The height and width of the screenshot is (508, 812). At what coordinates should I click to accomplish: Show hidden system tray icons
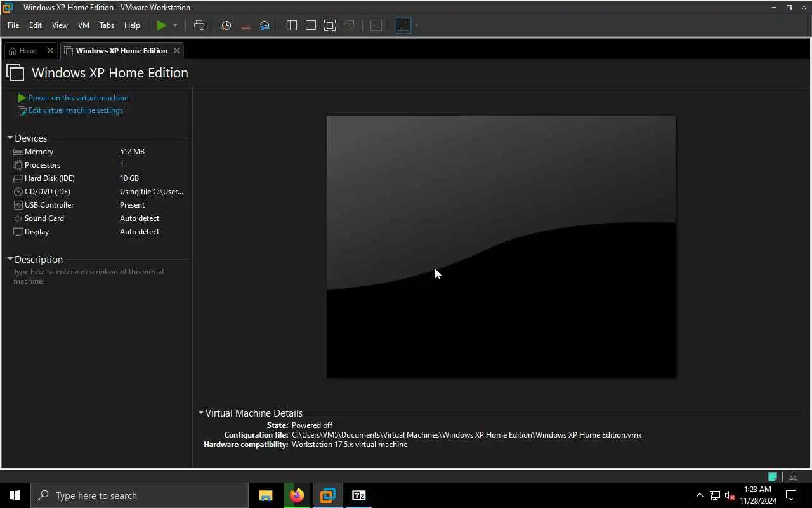700,495
